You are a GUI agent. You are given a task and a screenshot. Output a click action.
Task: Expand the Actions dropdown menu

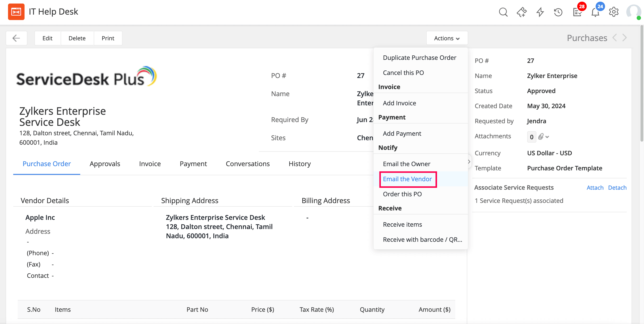(x=447, y=38)
